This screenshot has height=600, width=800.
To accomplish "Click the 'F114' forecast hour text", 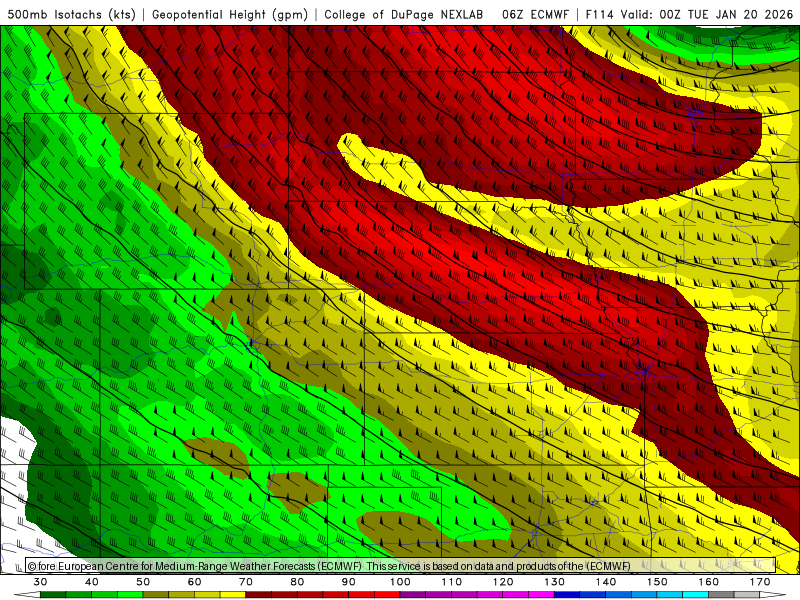I will (x=599, y=15).
